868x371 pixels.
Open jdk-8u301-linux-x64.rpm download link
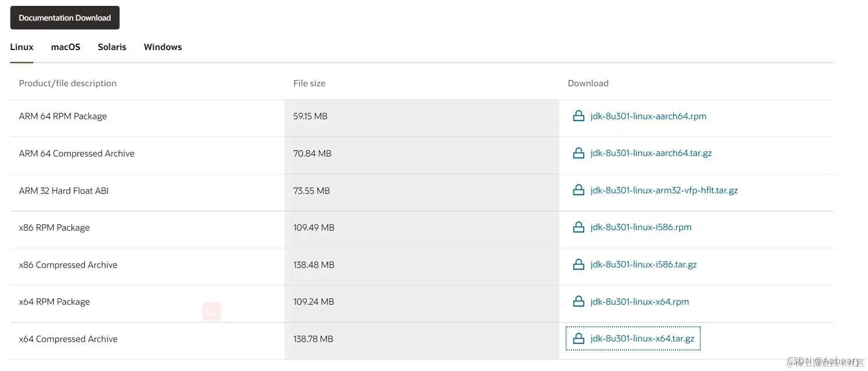640,302
